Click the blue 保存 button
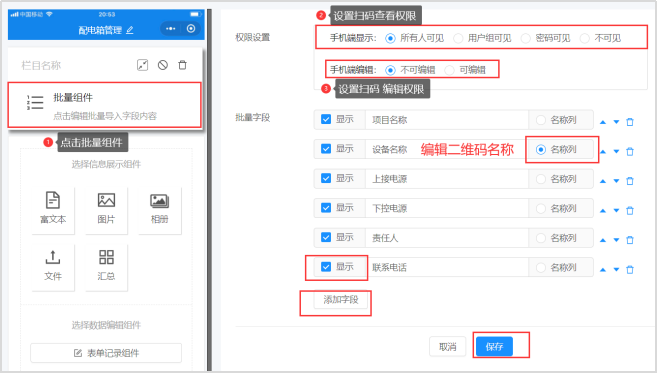 (x=494, y=347)
